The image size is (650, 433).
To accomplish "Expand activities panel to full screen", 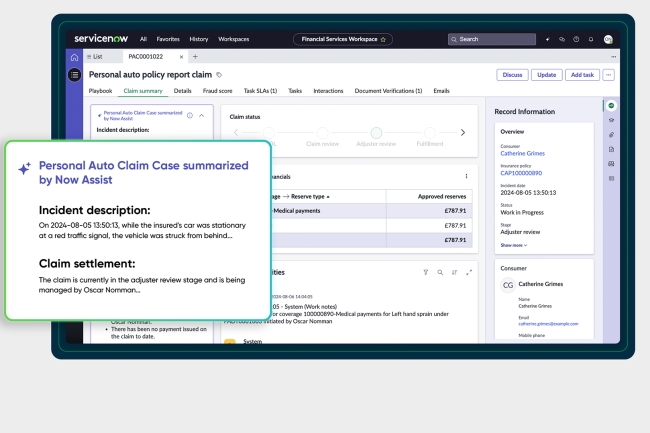I will click(x=469, y=271).
